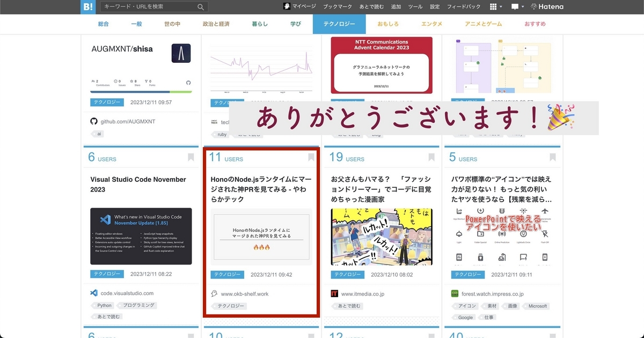Switch to エンタメ category tab
644x338 pixels.
(x=432, y=24)
